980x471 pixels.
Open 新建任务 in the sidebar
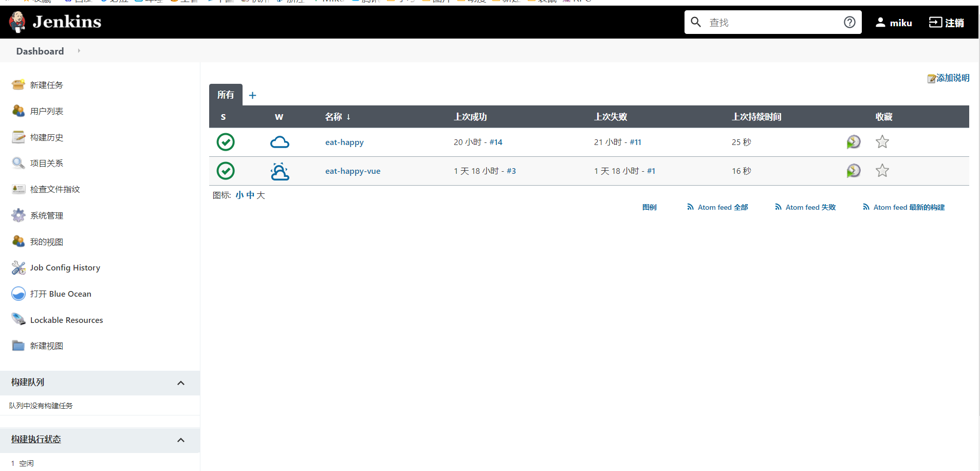pos(47,85)
